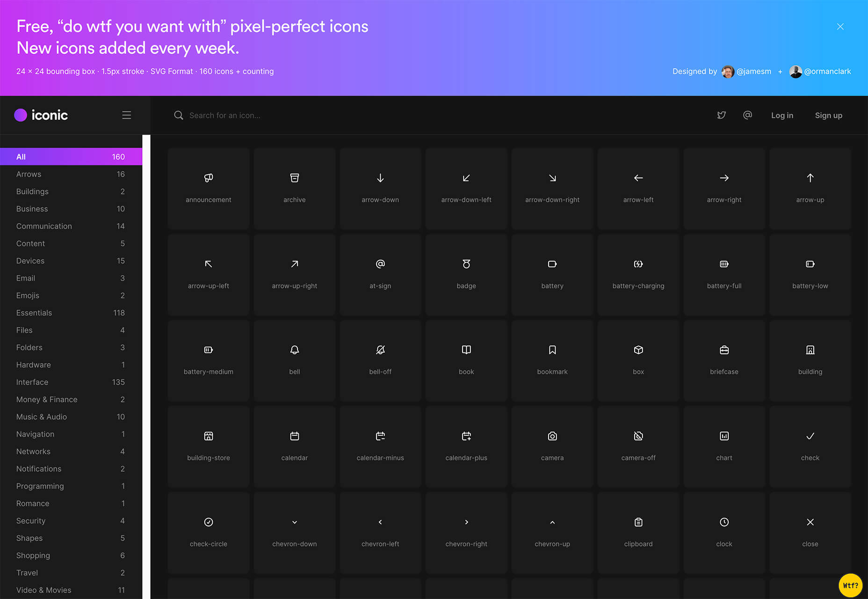Filter by Shopping category
Viewport: 868px width, 599px height.
(x=71, y=555)
